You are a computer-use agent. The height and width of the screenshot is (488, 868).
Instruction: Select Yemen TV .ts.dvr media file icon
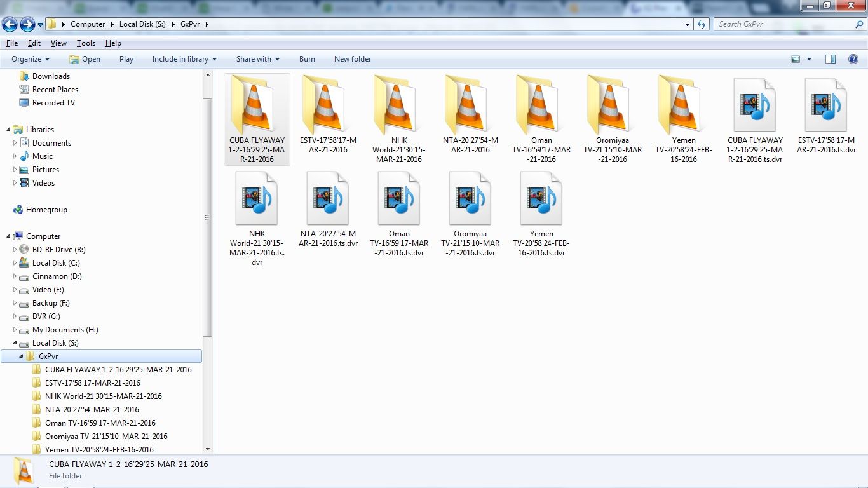541,198
